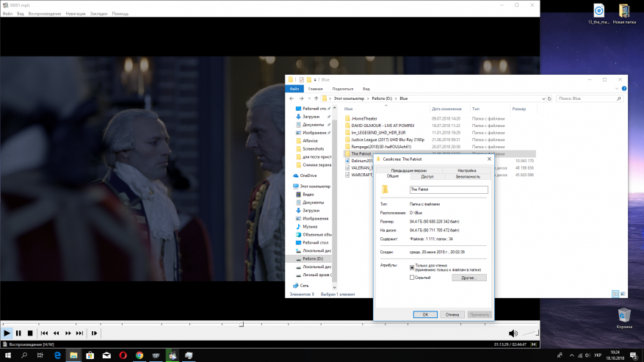Skip to previous chapter in player
The width and height of the screenshot is (644, 362).
pyautogui.click(x=44, y=333)
